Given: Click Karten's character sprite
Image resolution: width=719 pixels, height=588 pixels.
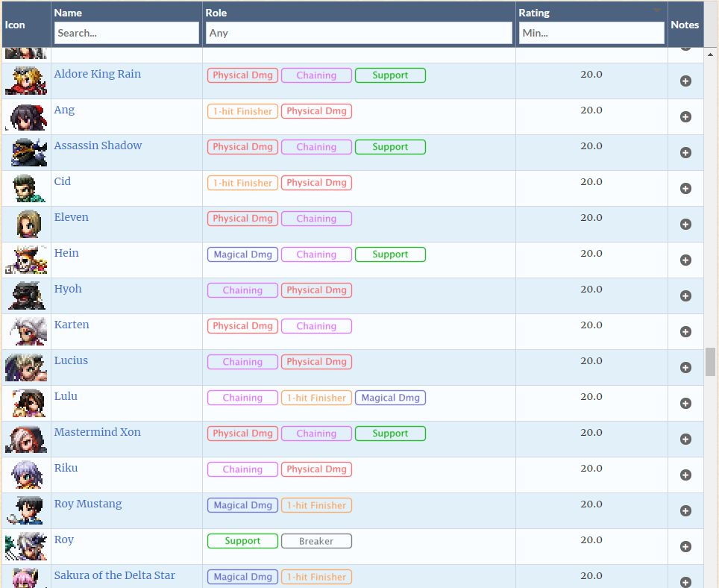Looking at the screenshot, I should coord(28,331).
